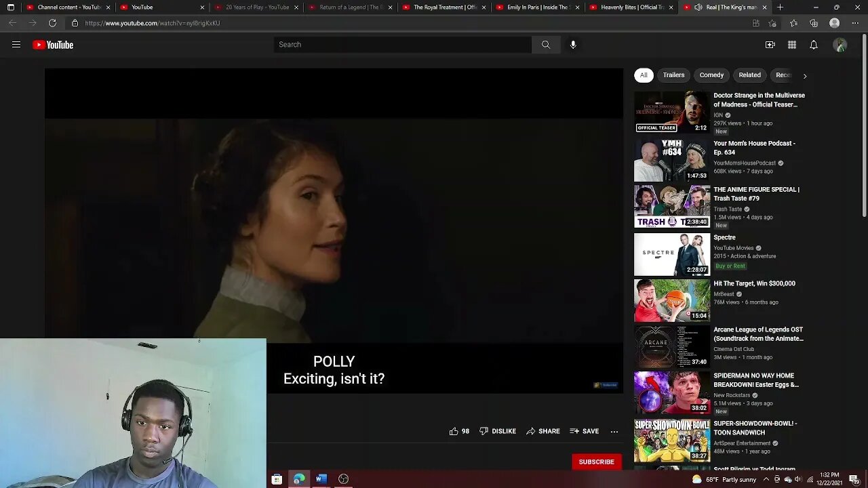Open Arcane League of Legends OST title
The image size is (868, 488).
[758, 334]
